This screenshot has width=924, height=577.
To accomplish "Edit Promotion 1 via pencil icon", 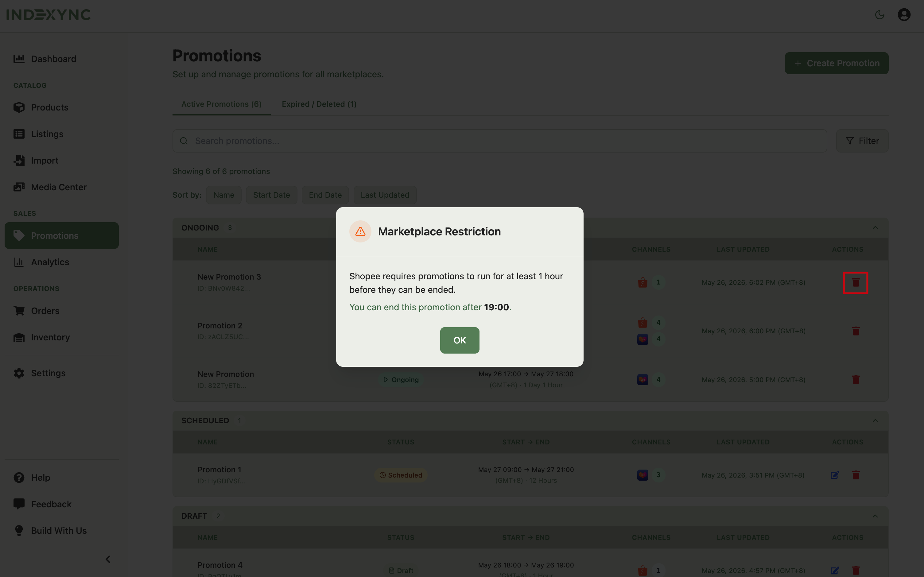I will pos(835,475).
